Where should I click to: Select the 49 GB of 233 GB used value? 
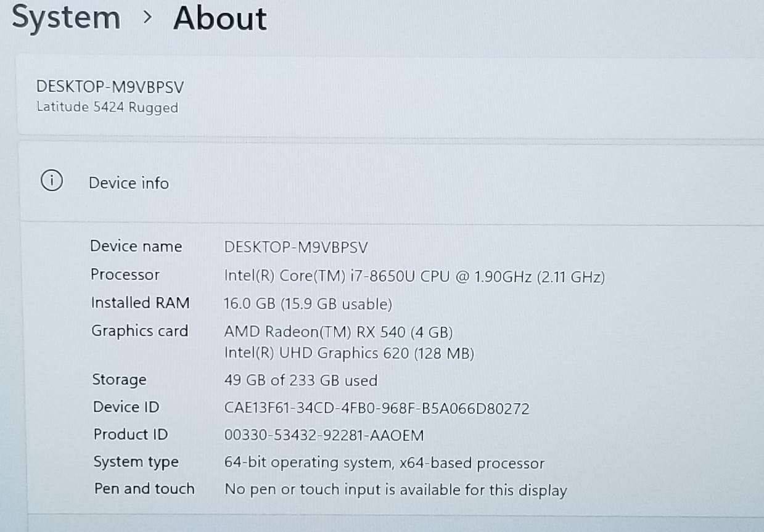point(301,380)
